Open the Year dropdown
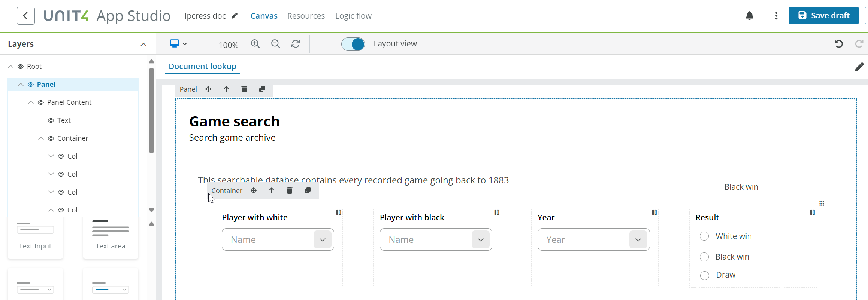Viewport: 868px width, 300px height. pos(638,239)
